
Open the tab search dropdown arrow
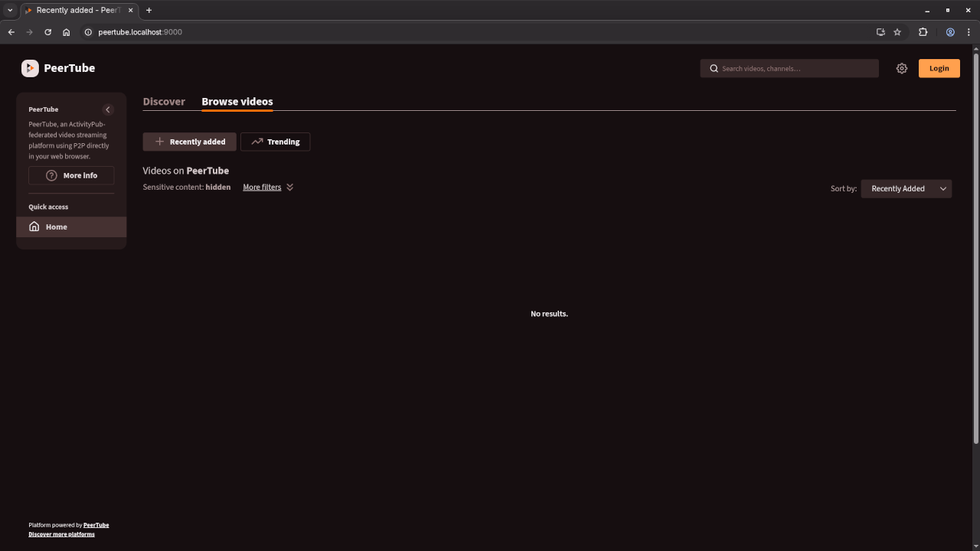click(10, 10)
